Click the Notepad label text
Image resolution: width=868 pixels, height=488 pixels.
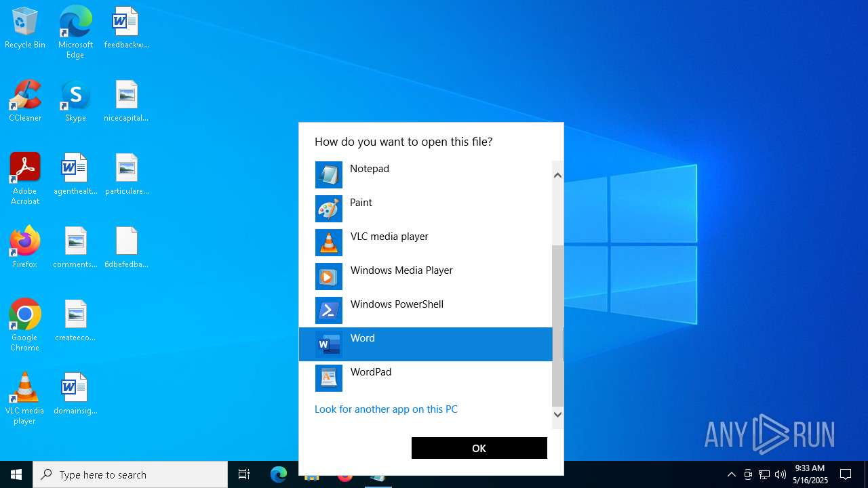pyautogui.click(x=370, y=169)
